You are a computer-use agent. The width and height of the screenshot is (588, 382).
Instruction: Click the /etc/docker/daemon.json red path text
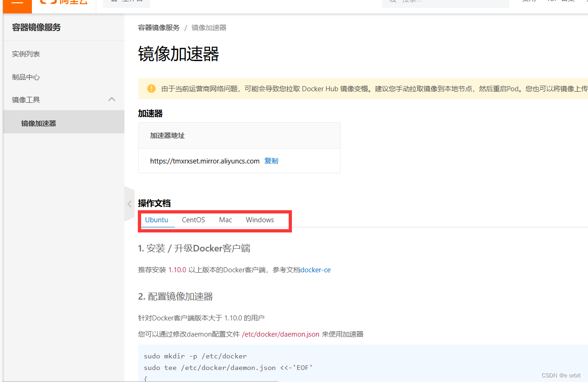click(x=280, y=334)
